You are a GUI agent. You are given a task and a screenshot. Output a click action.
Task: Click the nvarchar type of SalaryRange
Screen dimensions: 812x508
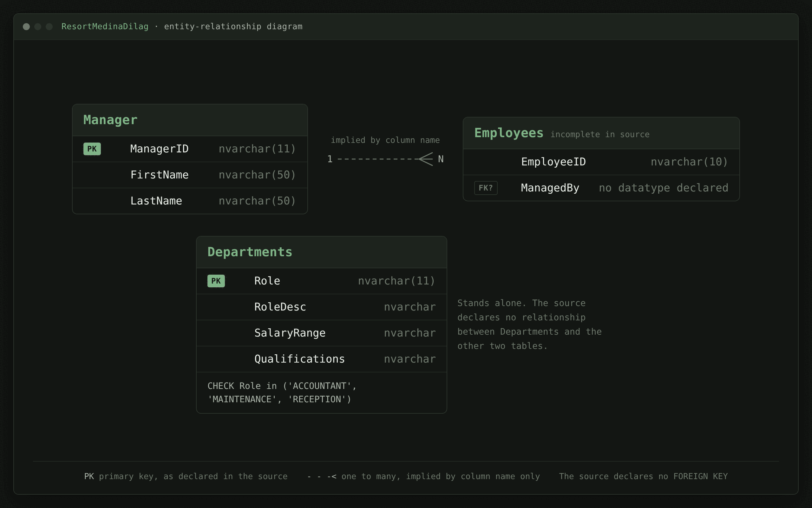pyautogui.click(x=410, y=333)
